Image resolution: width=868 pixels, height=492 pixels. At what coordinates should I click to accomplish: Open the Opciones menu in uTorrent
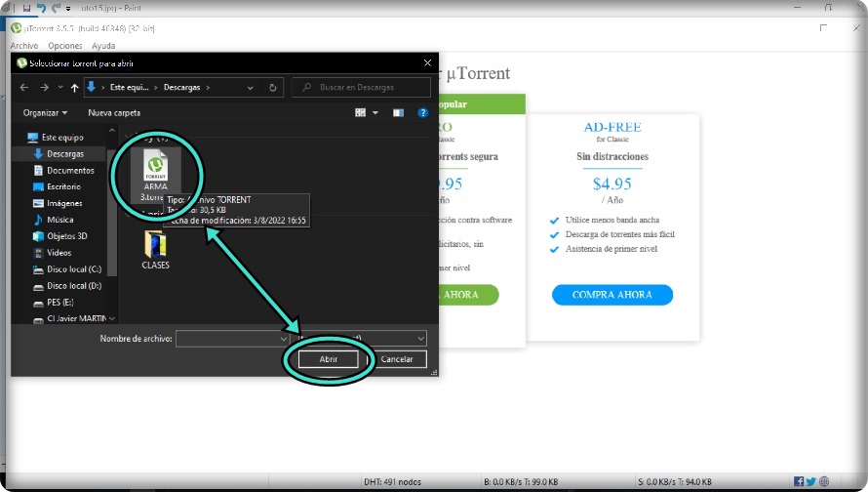click(64, 46)
